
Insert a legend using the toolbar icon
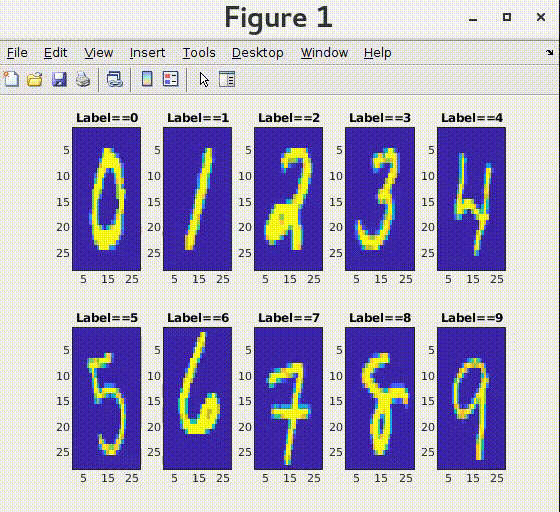coord(171,79)
